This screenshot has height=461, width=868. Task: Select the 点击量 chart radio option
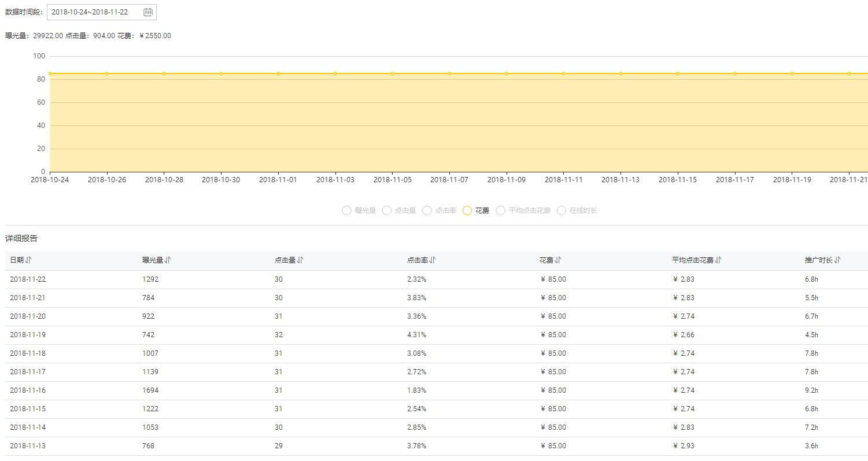(x=387, y=211)
